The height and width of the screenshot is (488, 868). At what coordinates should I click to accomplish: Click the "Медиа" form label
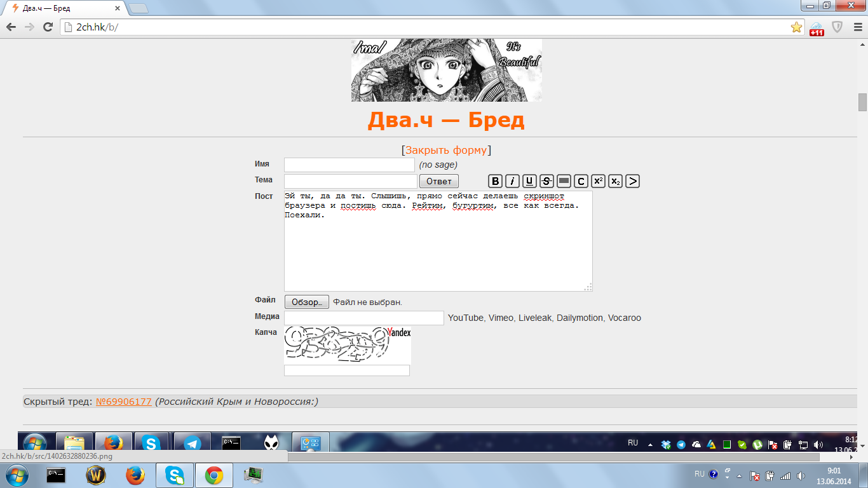pos(267,316)
